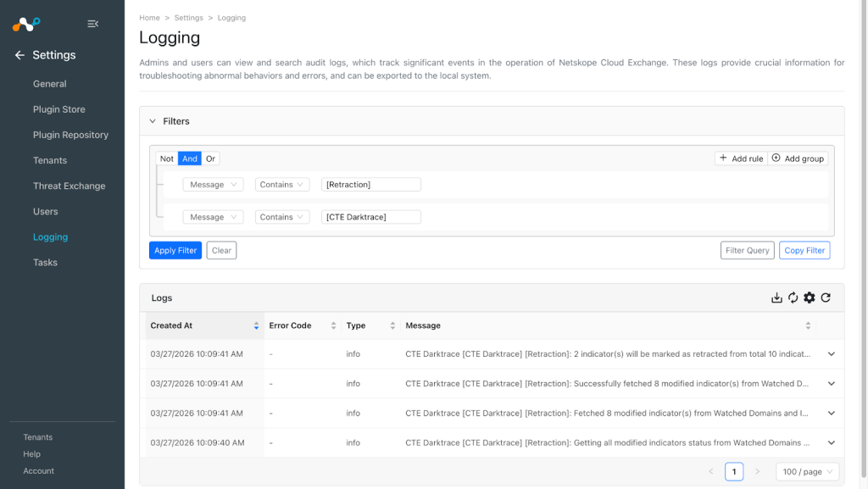Go to next page arrow

(x=757, y=472)
